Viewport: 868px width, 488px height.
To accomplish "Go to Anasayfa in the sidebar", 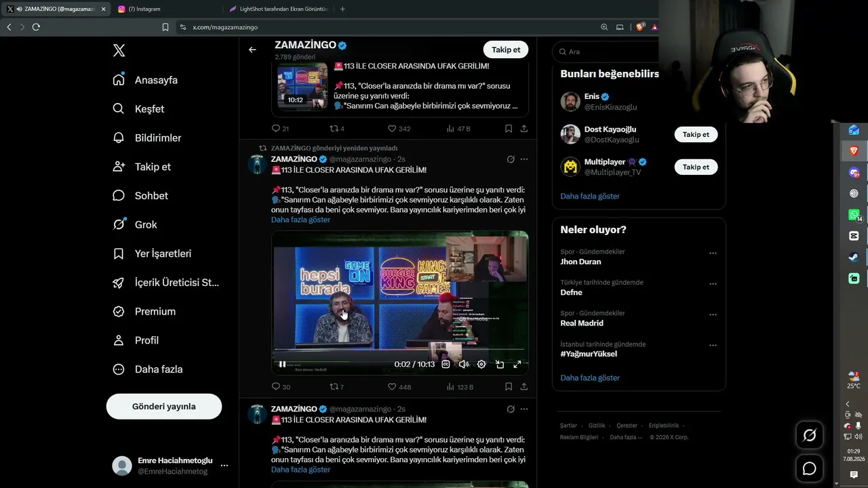I will pyautogui.click(x=145, y=80).
